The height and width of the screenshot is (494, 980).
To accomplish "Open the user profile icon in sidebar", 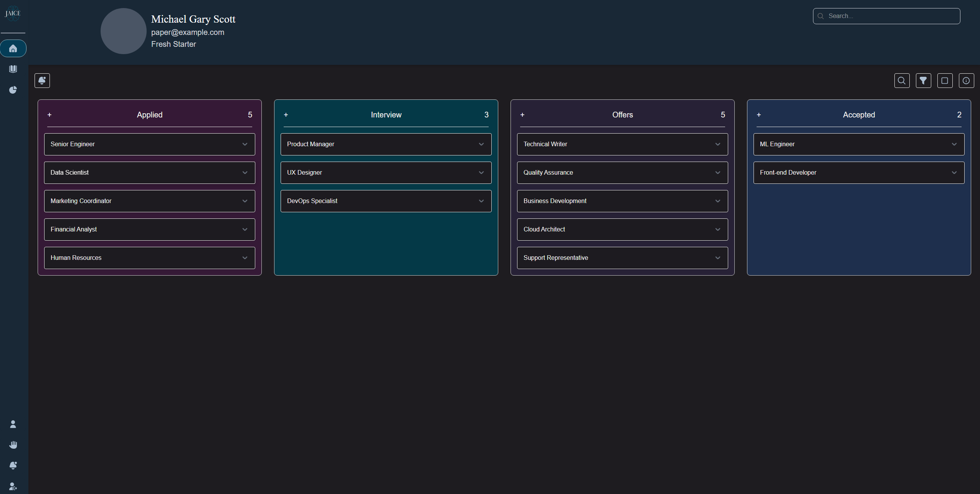I will point(13,424).
